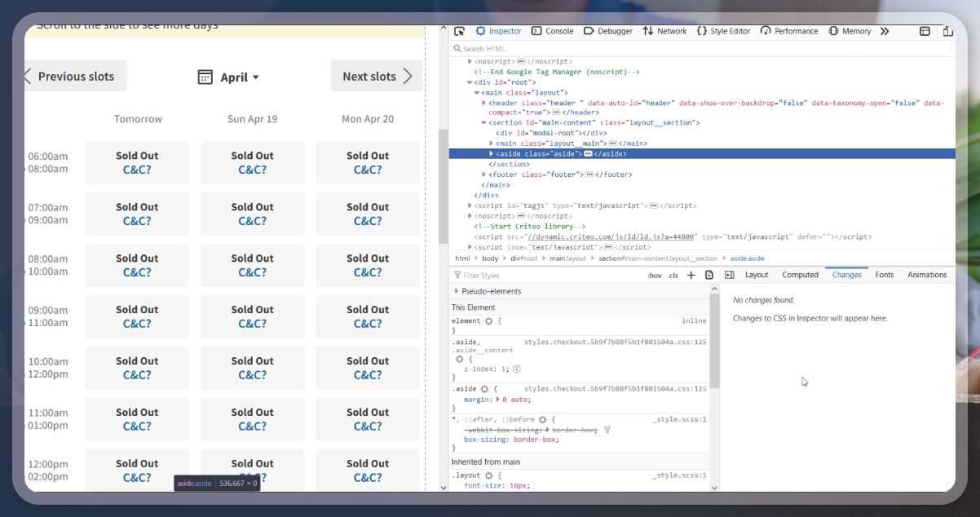Select the Changes side tab
The image size is (980, 517).
846,275
